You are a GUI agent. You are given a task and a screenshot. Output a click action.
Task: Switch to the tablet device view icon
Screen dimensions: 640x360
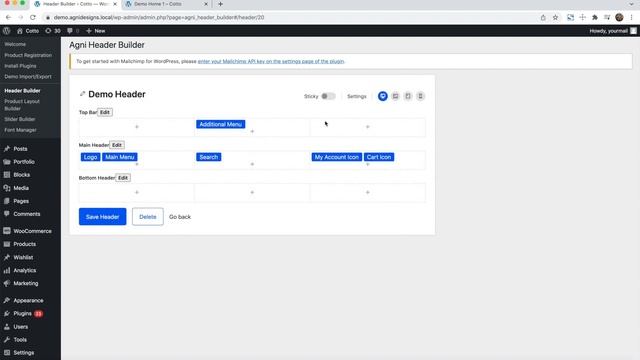pyautogui.click(x=408, y=96)
